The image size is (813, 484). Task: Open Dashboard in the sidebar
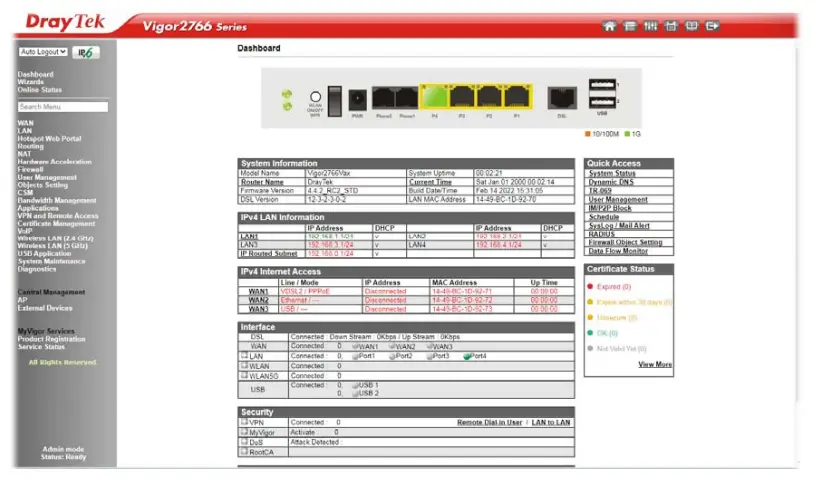35,74
